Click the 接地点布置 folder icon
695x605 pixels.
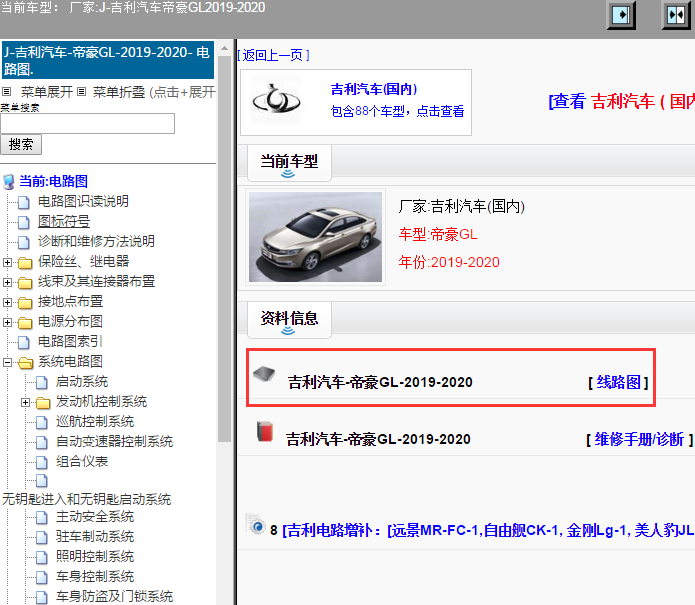[x=25, y=303]
